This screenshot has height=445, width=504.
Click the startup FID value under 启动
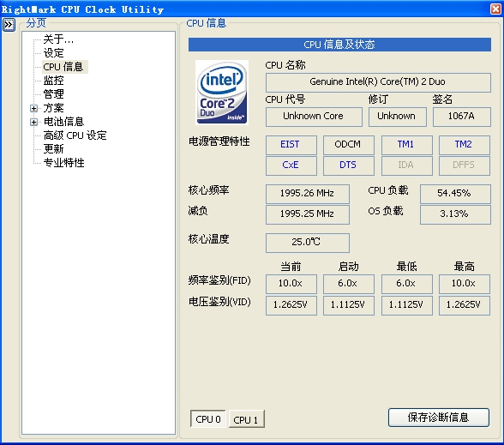(348, 284)
